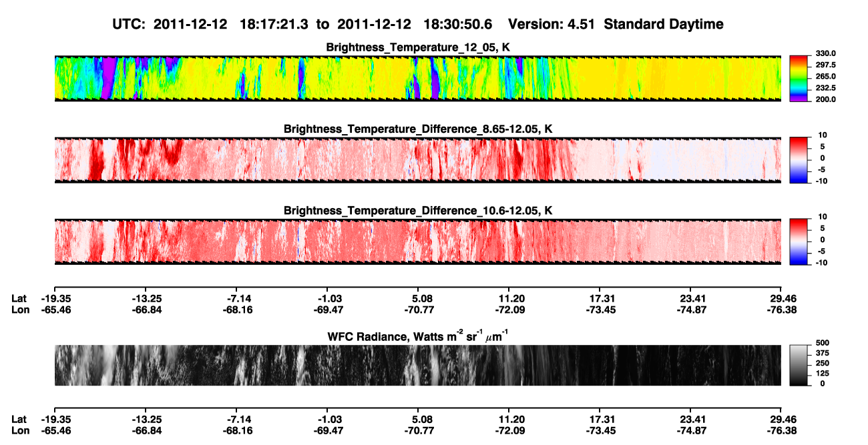
Task: Click the "Lat" label under the 10.6-12.05 panel
Action: coord(19,298)
